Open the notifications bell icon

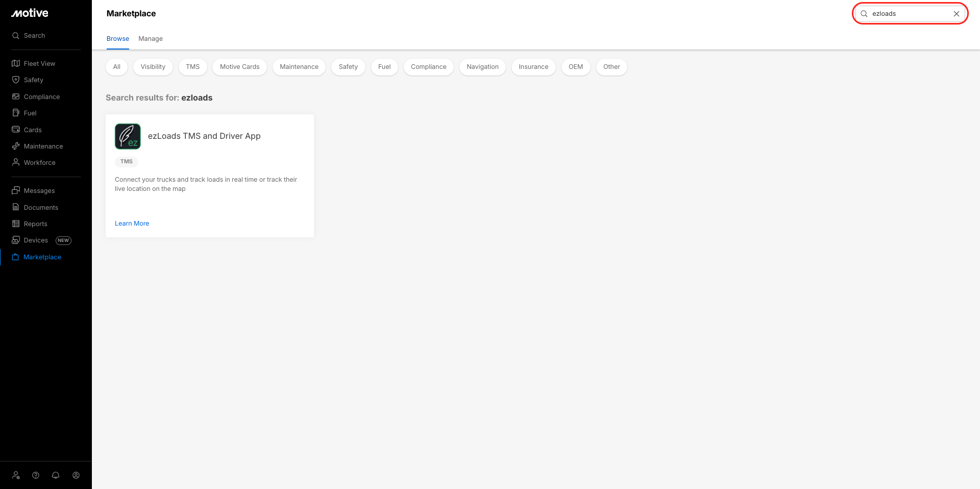coord(56,475)
